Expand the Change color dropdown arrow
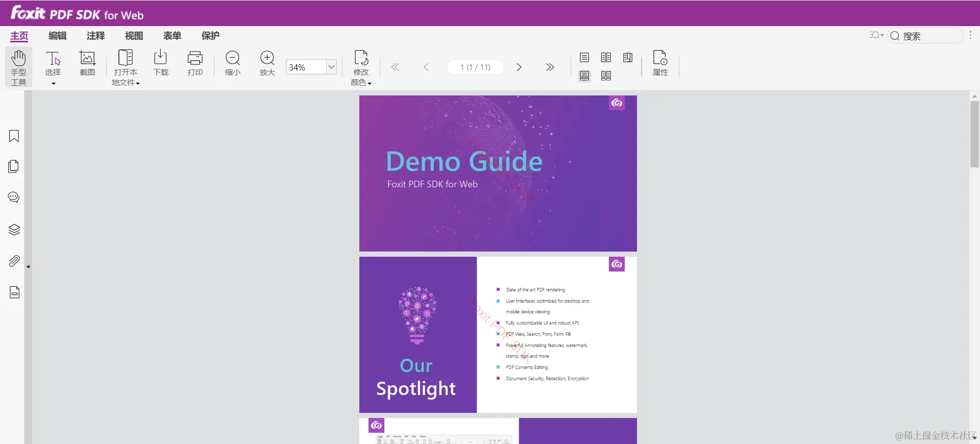 370,83
